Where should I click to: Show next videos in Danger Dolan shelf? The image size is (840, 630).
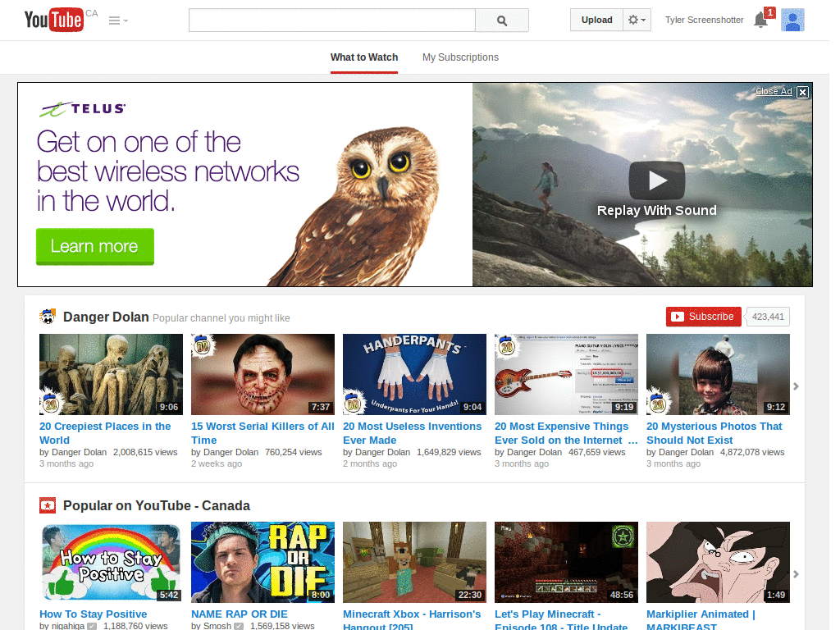click(796, 386)
